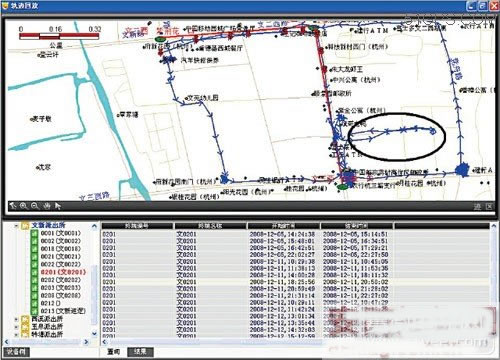Click the blue cluster marker at 建行A
The height and width of the screenshot is (360, 500).
click(462, 170)
